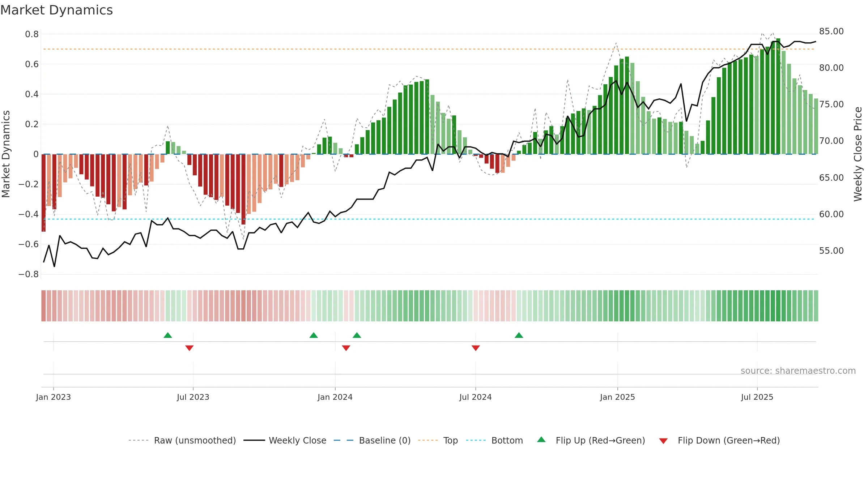Click the 80.00 price axis tick

coord(831,68)
